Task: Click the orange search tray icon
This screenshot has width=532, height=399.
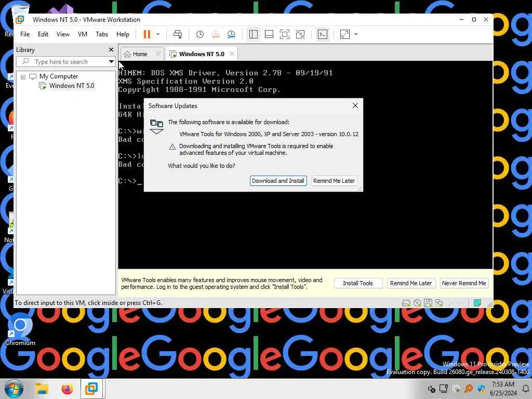Action: [x=469, y=389]
